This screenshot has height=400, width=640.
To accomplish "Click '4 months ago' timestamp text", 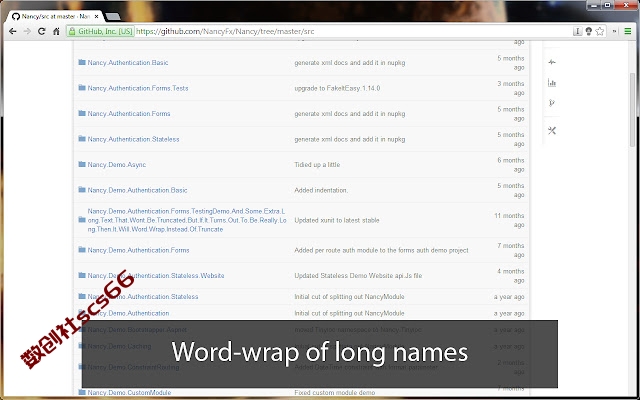I will click(x=511, y=276).
